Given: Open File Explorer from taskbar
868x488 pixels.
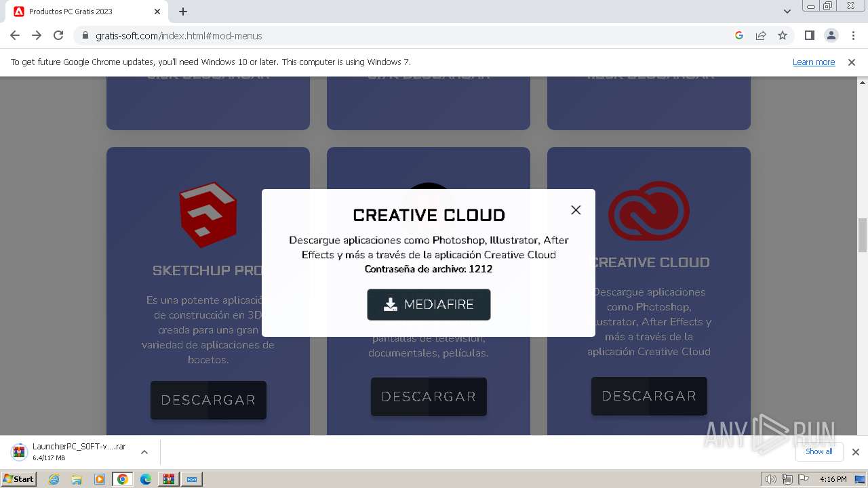Looking at the screenshot, I should click(x=77, y=479).
